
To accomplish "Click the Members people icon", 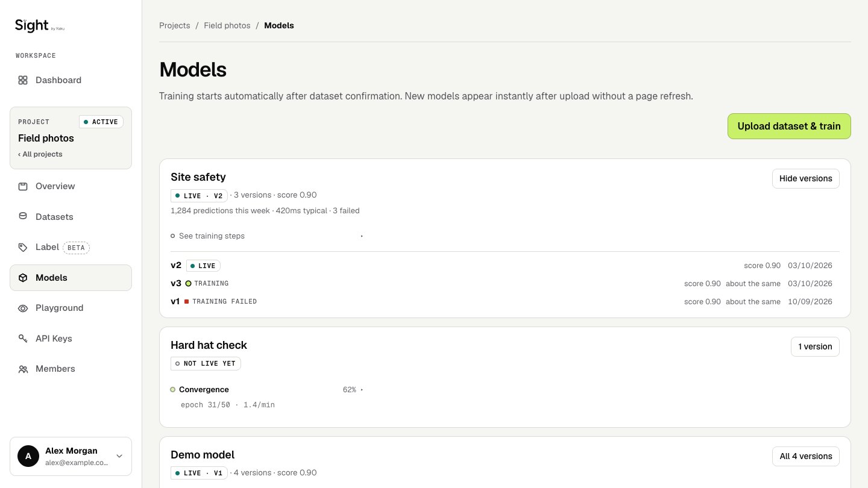I will [x=23, y=369].
